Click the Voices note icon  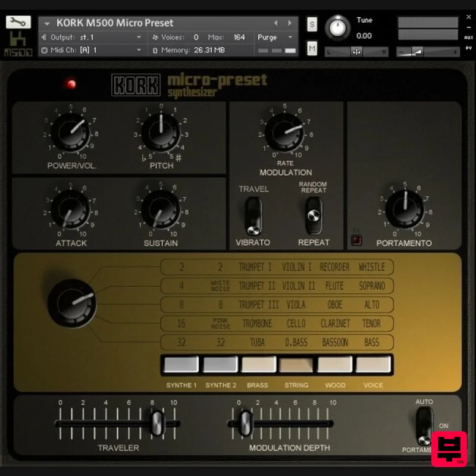(155, 37)
